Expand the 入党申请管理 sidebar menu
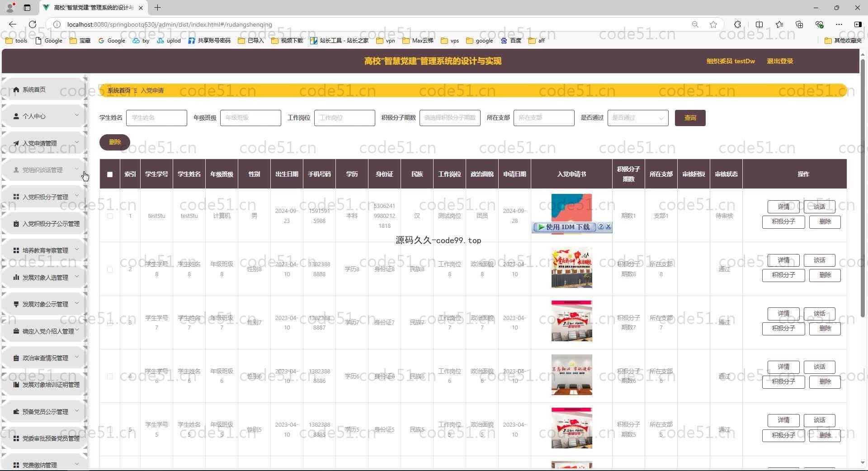 coord(76,142)
